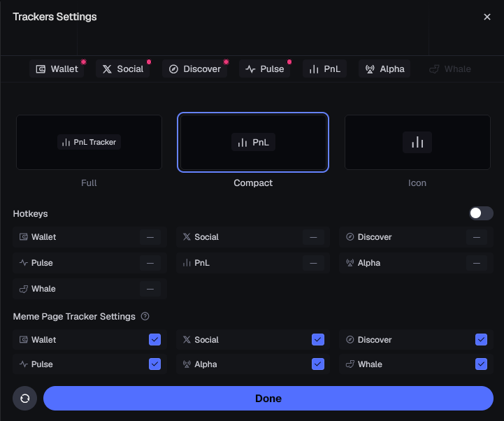
Task: Choose the Icon display mode preview
Action: coord(417,142)
